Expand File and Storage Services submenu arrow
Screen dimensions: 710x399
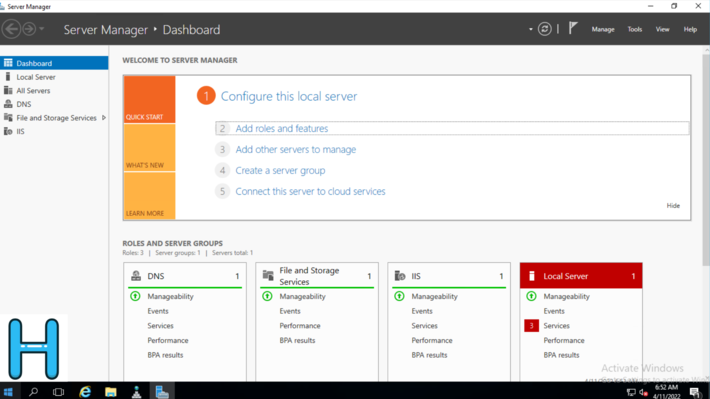tap(104, 118)
